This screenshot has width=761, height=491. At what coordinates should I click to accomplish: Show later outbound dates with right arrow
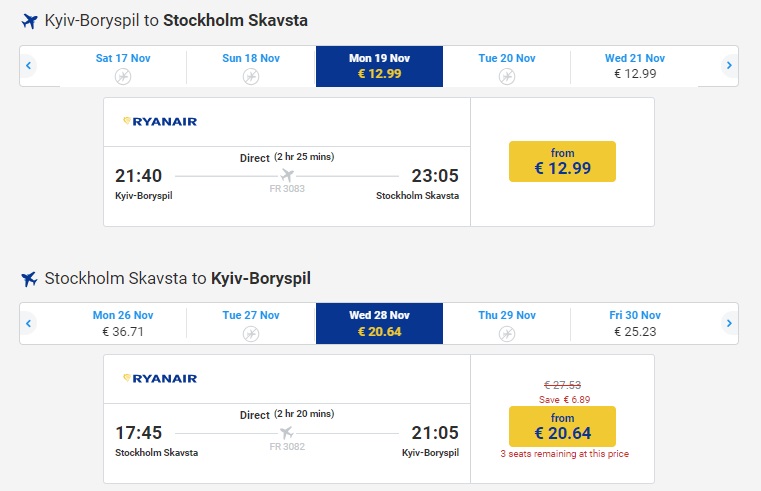(x=729, y=66)
